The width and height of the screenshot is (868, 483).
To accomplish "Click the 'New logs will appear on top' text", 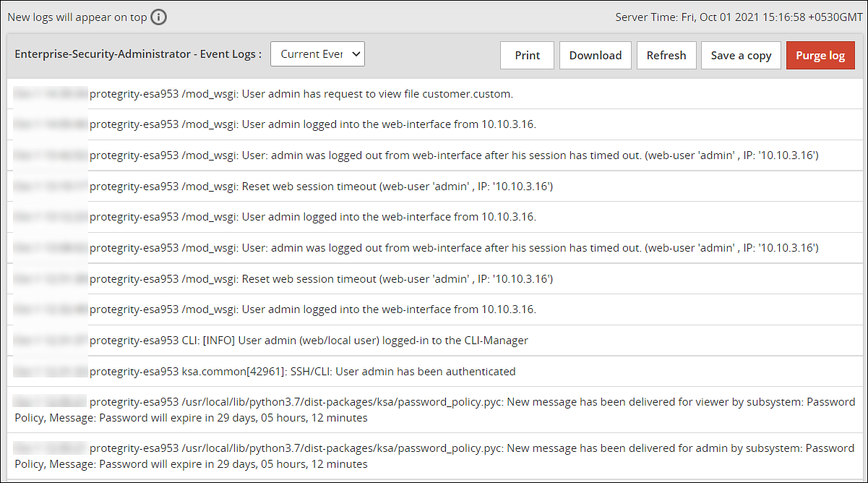I will pyautogui.click(x=75, y=17).
